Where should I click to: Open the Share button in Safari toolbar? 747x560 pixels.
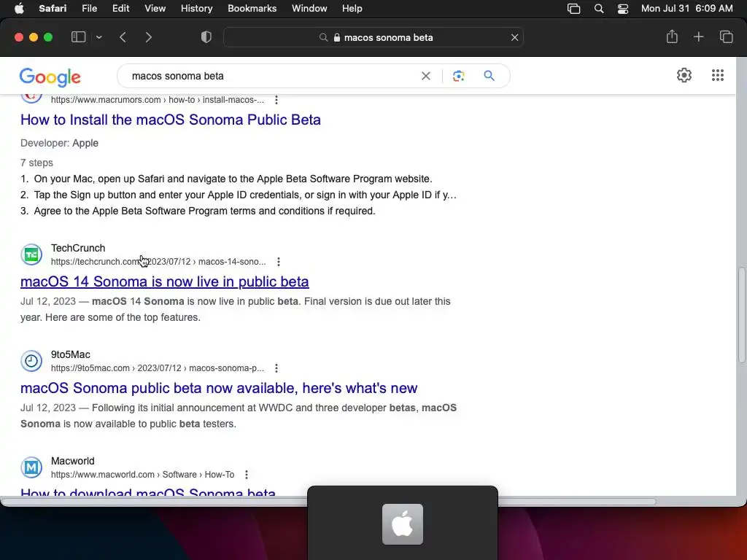672,36
